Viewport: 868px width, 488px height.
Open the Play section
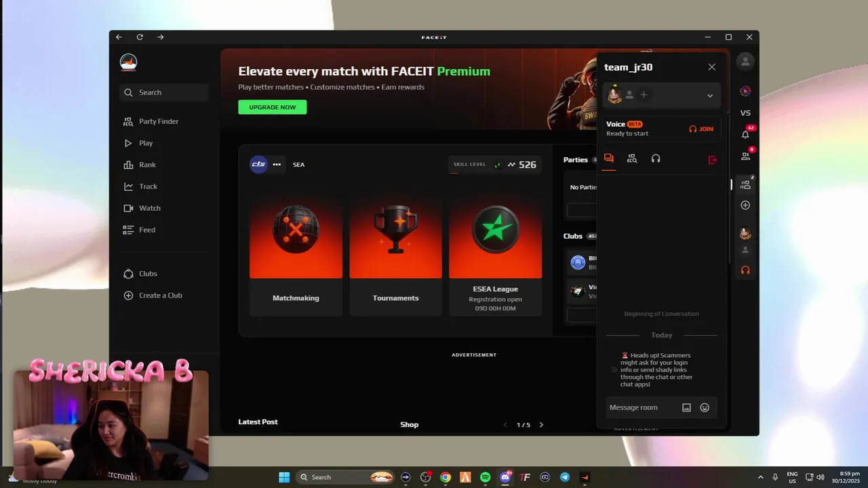point(138,143)
